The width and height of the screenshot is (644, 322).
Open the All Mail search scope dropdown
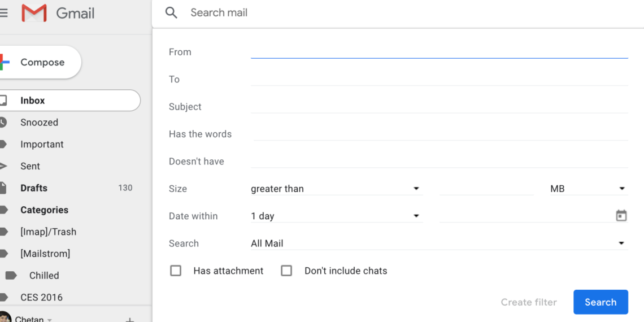pyautogui.click(x=438, y=243)
